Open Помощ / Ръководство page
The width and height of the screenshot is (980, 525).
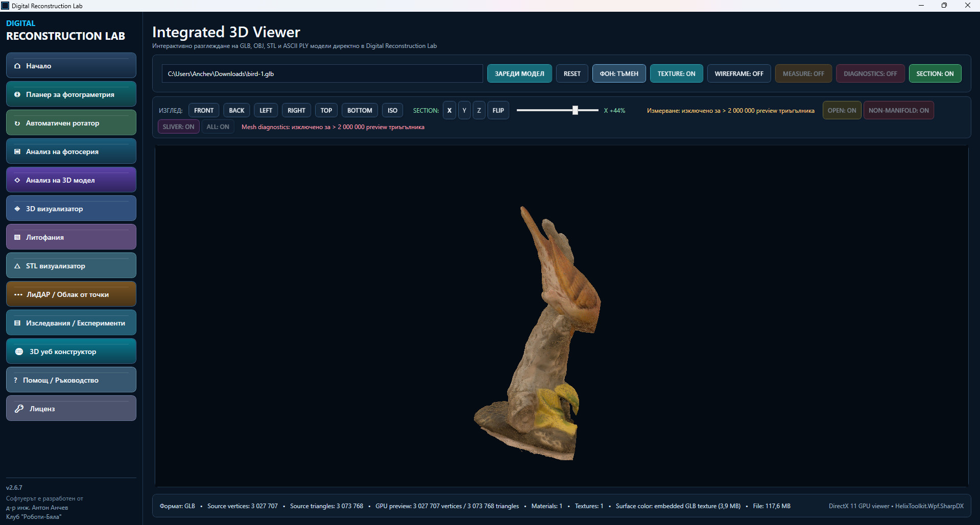(71, 380)
